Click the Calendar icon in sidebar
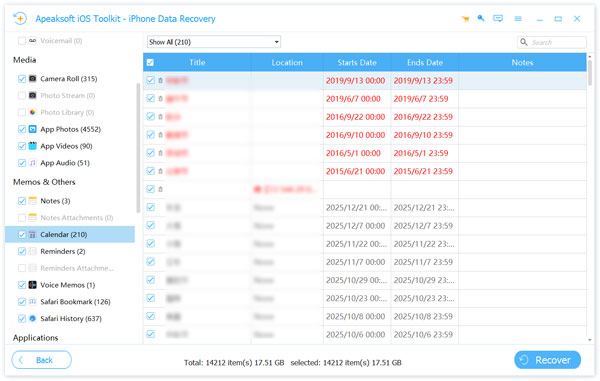 pos(33,234)
